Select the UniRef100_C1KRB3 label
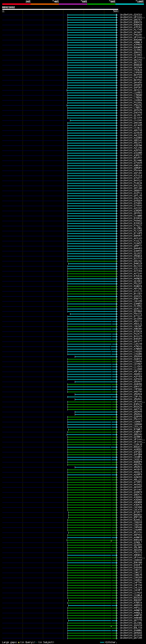Image resolution: width=146 pixels, height=644 pixels. coord(131,93)
